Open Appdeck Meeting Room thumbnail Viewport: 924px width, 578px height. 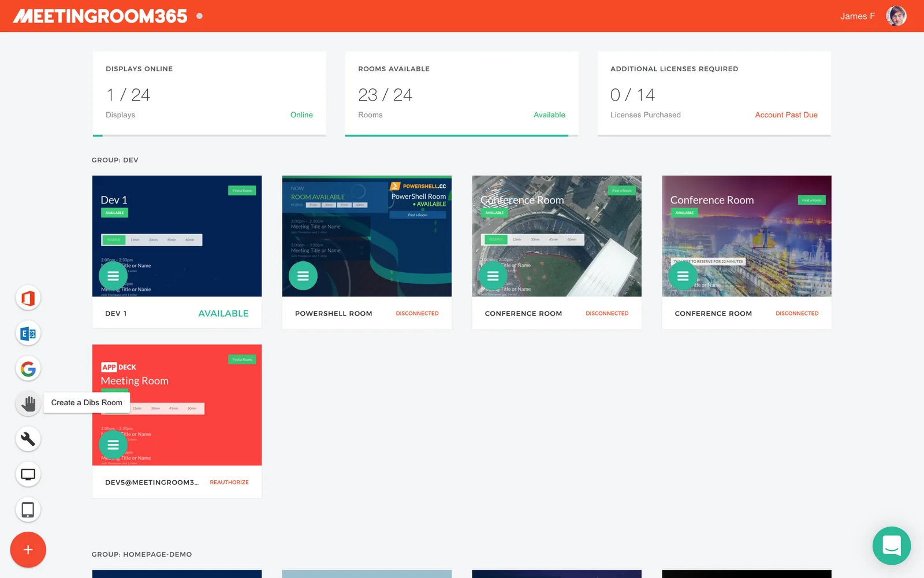[177, 405]
